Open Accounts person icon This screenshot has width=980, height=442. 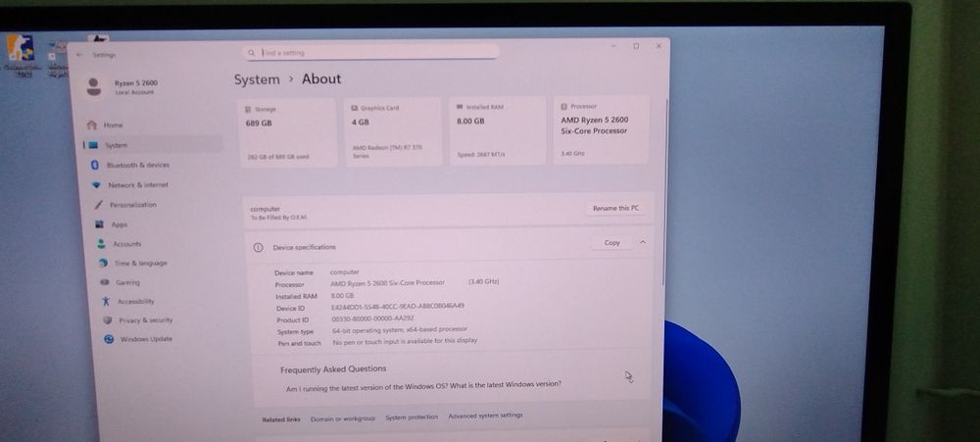(101, 244)
